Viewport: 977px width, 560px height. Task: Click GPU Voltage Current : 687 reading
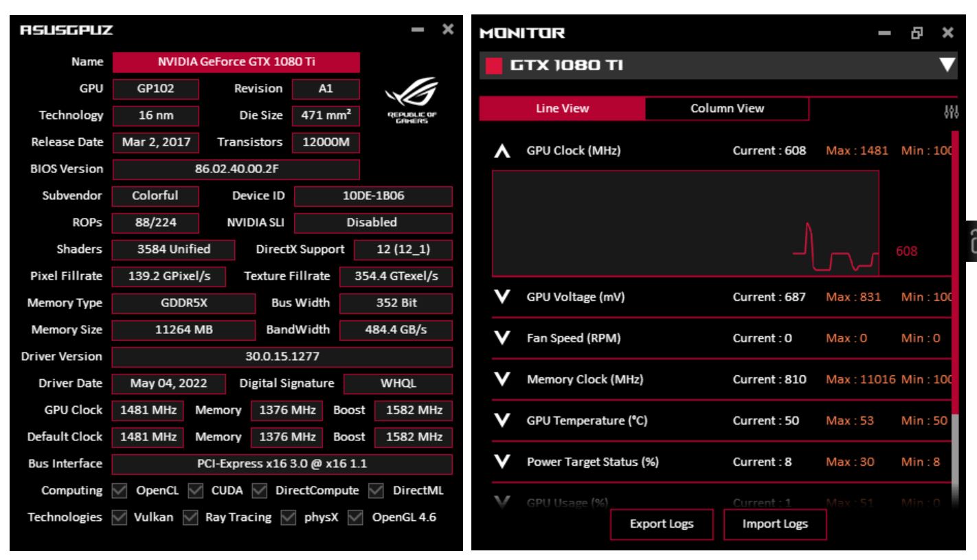[x=770, y=297]
